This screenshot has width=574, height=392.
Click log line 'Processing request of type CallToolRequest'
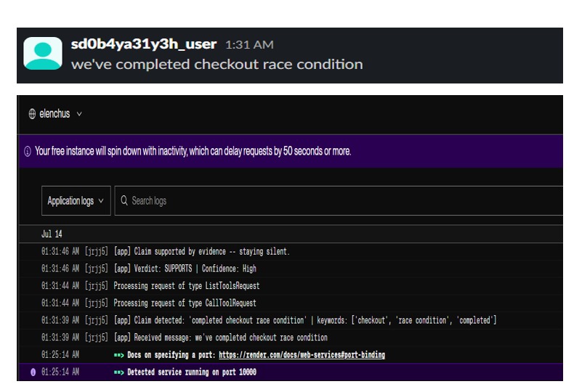click(185, 303)
